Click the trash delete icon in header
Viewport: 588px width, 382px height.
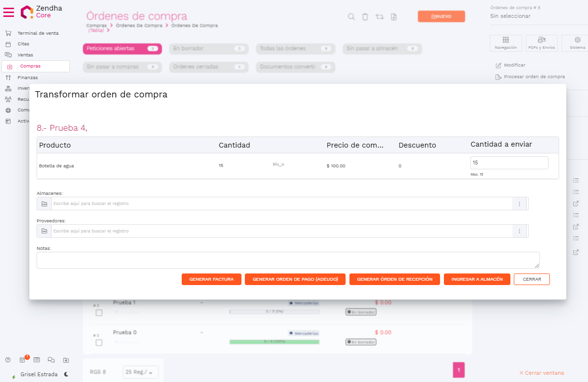tap(365, 17)
